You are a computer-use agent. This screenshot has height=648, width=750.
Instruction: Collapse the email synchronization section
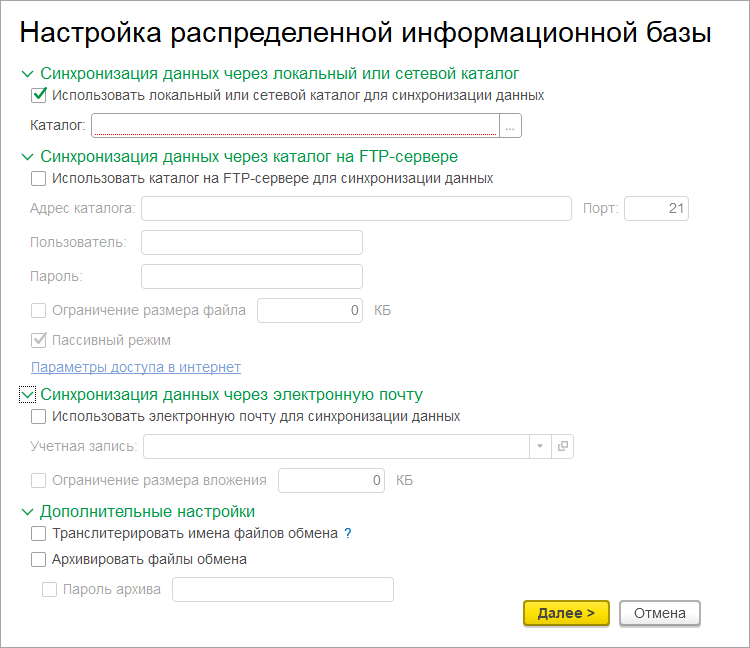27,395
